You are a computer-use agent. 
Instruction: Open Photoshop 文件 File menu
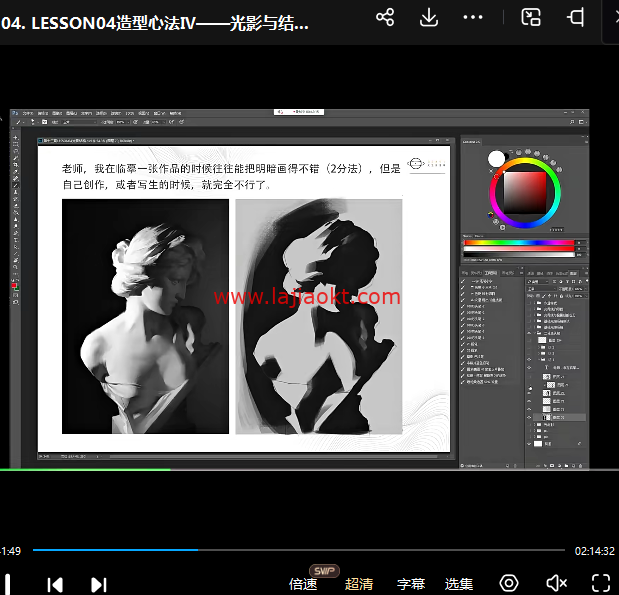[27, 113]
